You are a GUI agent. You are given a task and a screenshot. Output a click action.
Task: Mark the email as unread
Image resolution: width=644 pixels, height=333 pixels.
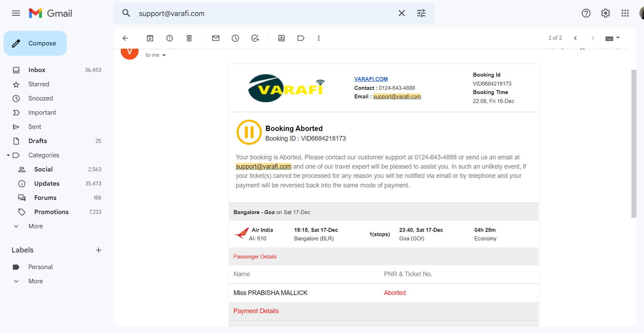click(x=216, y=38)
